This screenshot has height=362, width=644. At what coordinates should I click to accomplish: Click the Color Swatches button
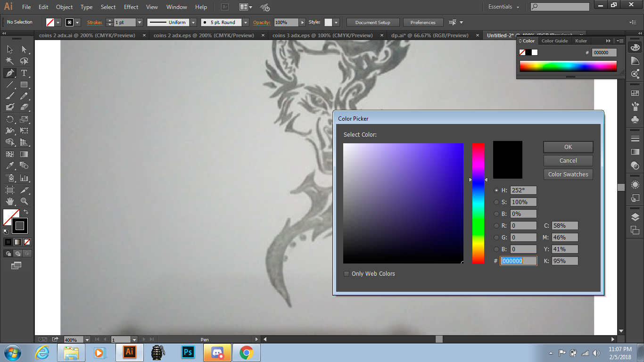click(x=568, y=174)
